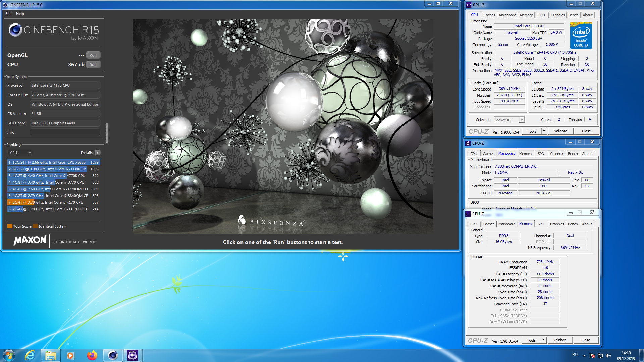This screenshot has height=362, width=644.
Task: Select Core i7-3840QM ranking row
Action: 54,196
